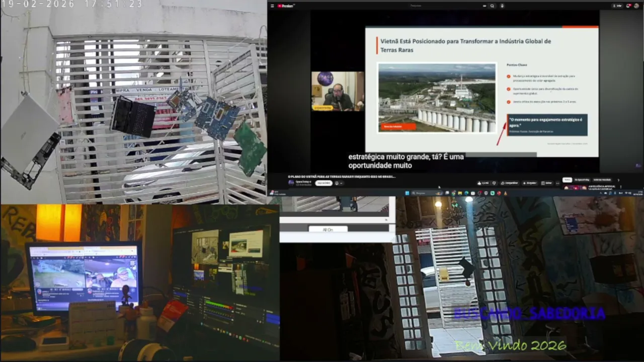Open VLC cone icon on taskbar

pos(505,193)
